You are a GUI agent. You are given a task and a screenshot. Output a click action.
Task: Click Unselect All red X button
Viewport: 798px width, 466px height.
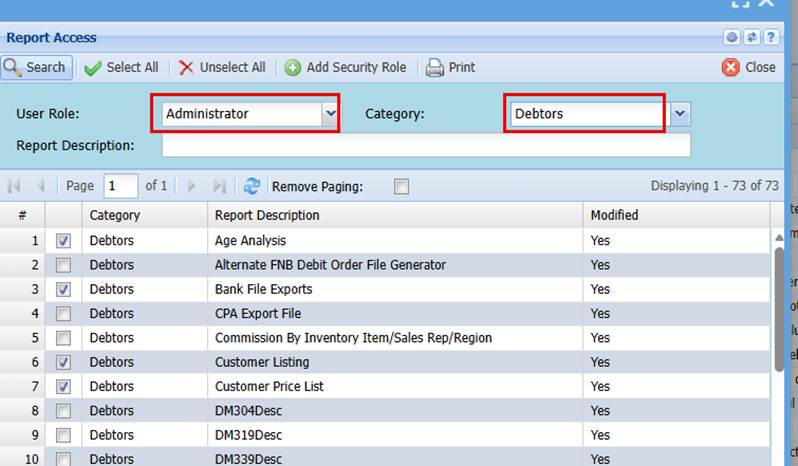click(x=222, y=67)
